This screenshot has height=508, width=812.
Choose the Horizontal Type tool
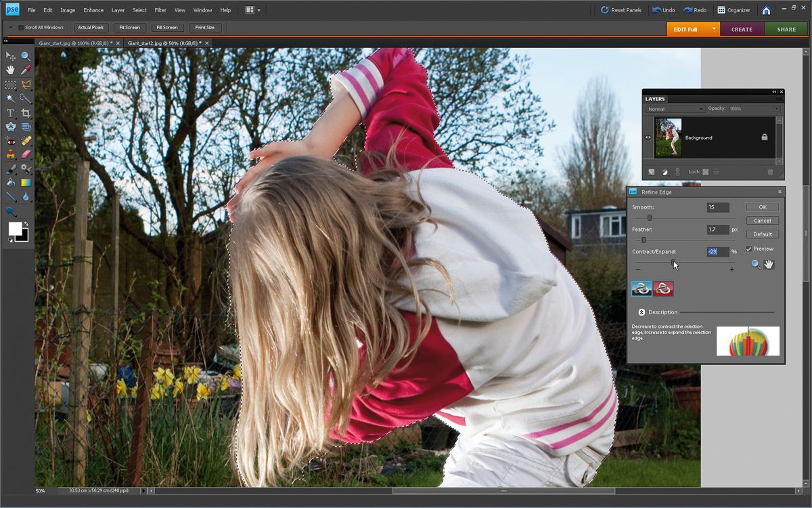point(9,113)
